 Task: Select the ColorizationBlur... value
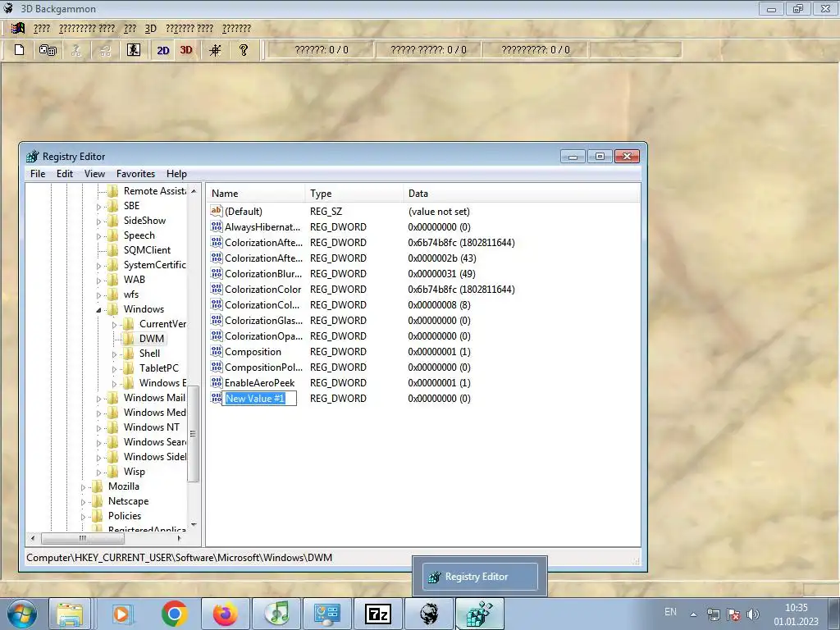[263, 274]
